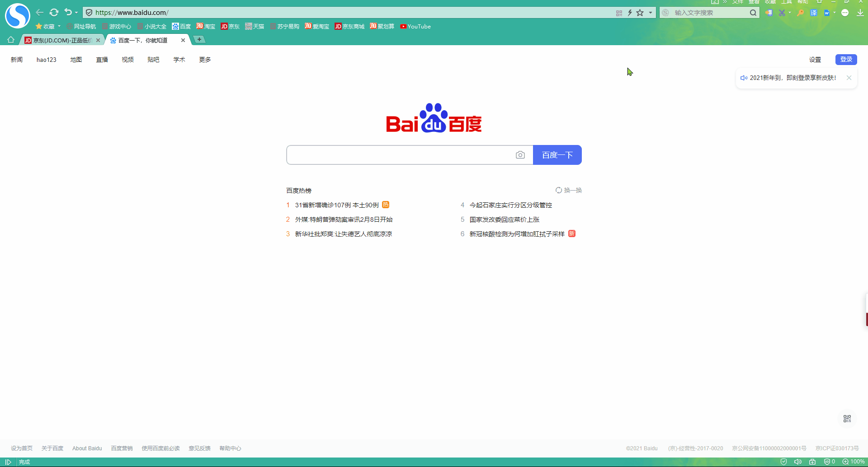Open camera image search icon
Image resolution: width=868 pixels, height=467 pixels.
click(x=520, y=155)
